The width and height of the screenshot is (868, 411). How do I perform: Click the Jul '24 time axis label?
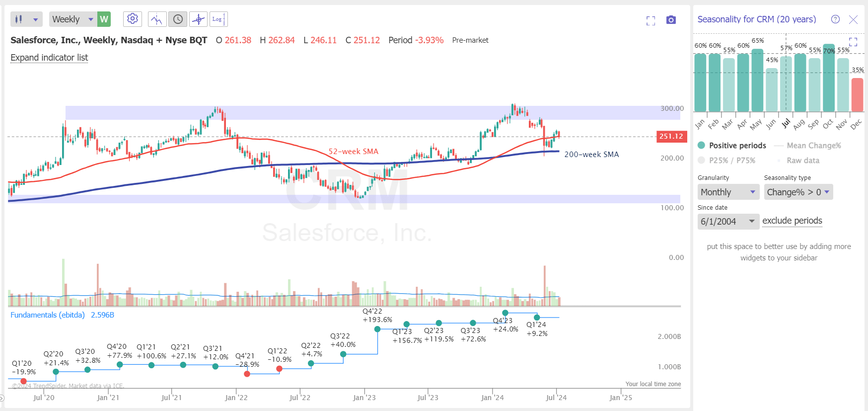pyautogui.click(x=556, y=398)
